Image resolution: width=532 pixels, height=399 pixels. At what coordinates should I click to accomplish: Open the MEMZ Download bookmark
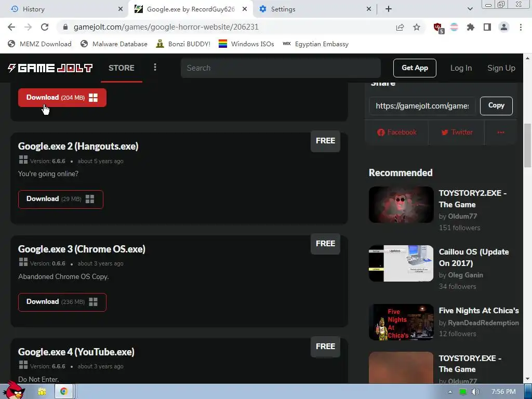(39, 44)
